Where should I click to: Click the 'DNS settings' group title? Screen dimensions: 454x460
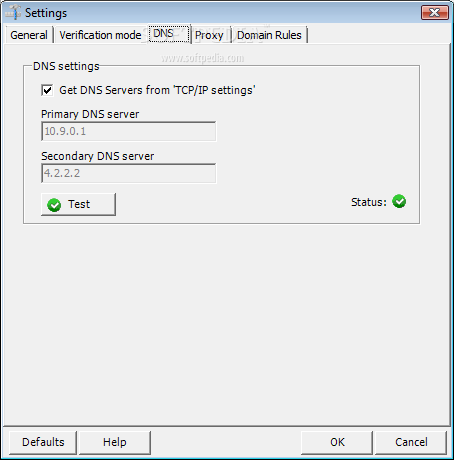point(66,66)
